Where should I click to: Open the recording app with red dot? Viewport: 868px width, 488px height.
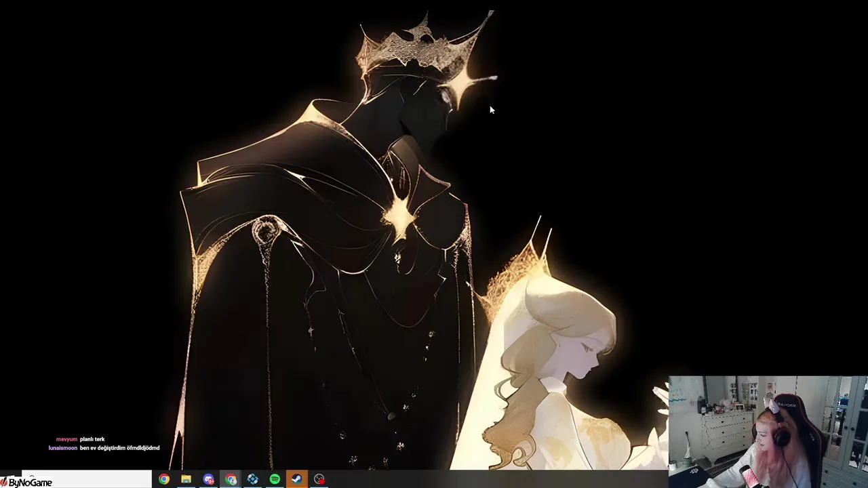click(x=319, y=479)
